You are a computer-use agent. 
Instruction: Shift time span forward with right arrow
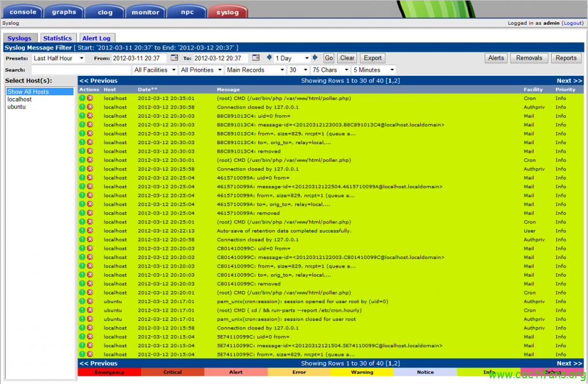315,58
